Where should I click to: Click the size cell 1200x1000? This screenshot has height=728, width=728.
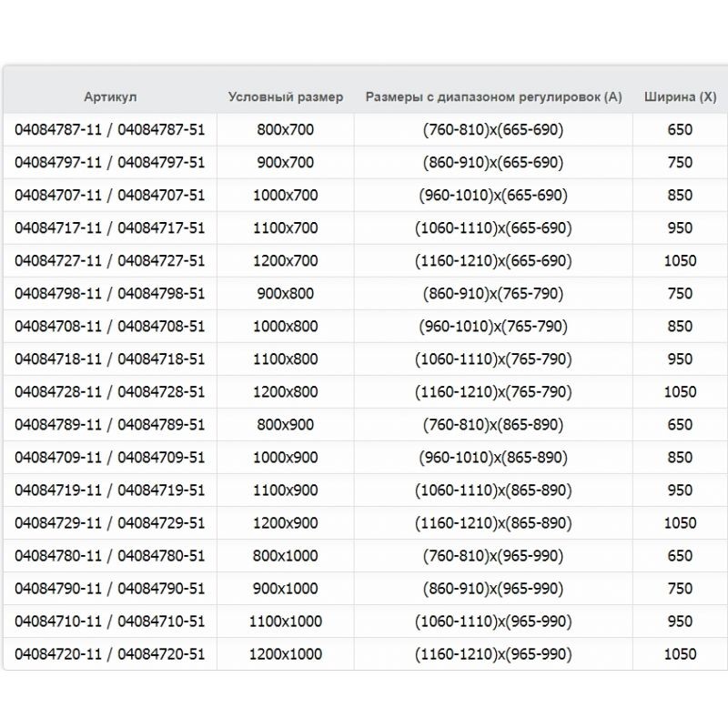point(286,654)
